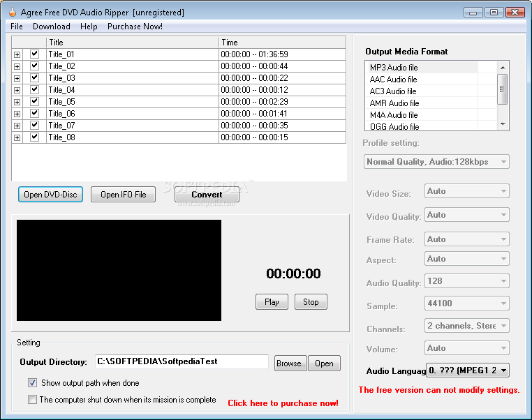The width and height of the screenshot is (532, 420).
Task: Enable computer shut down when complete
Action: pyautogui.click(x=32, y=399)
